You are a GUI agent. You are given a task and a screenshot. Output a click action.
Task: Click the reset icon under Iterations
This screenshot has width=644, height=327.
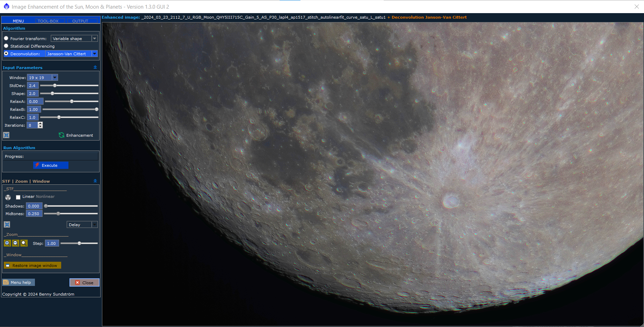click(6, 135)
